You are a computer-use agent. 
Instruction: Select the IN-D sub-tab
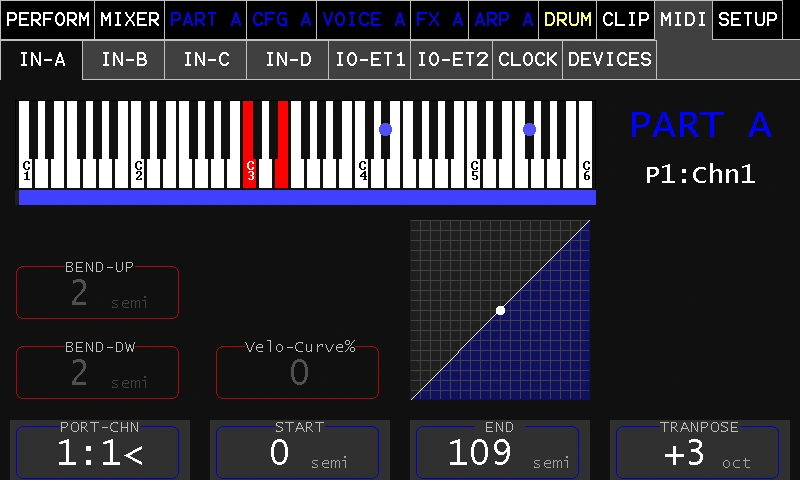pyautogui.click(x=288, y=60)
